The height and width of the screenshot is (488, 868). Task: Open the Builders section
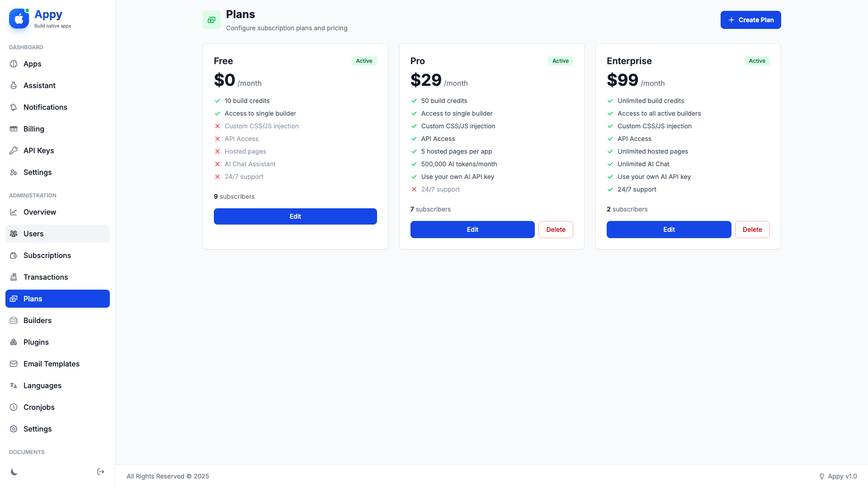(x=38, y=320)
